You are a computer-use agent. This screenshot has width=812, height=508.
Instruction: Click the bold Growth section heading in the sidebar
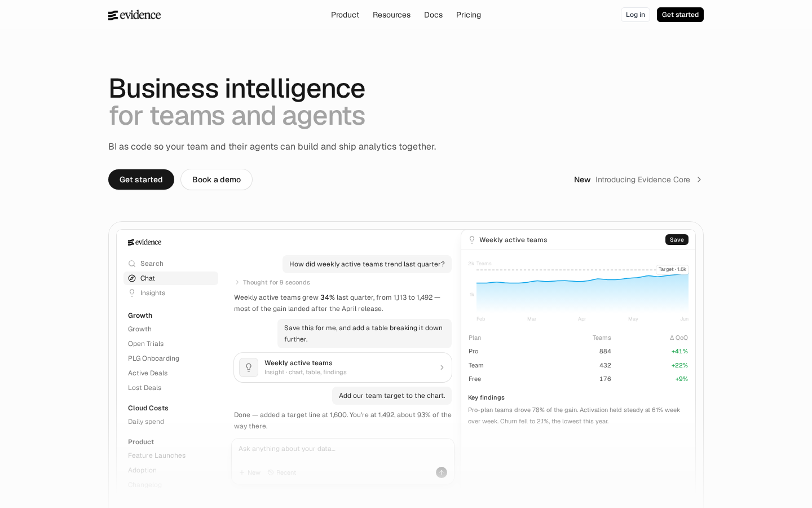(x=140, y=316)
